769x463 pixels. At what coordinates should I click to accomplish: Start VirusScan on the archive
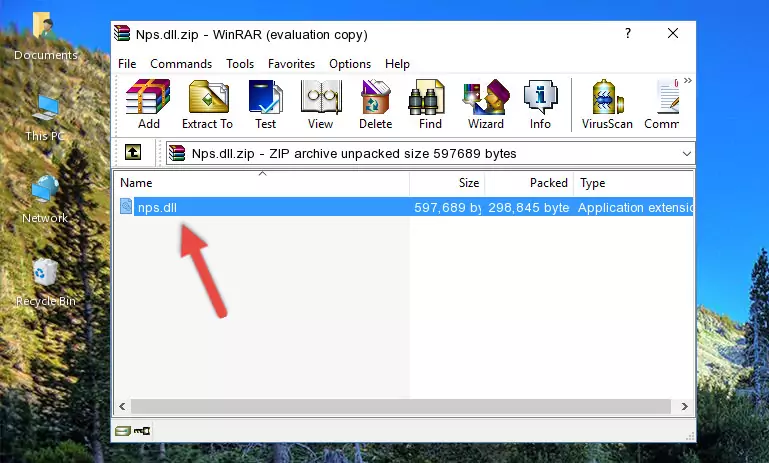pyautogui.click(x=607, y=104)
